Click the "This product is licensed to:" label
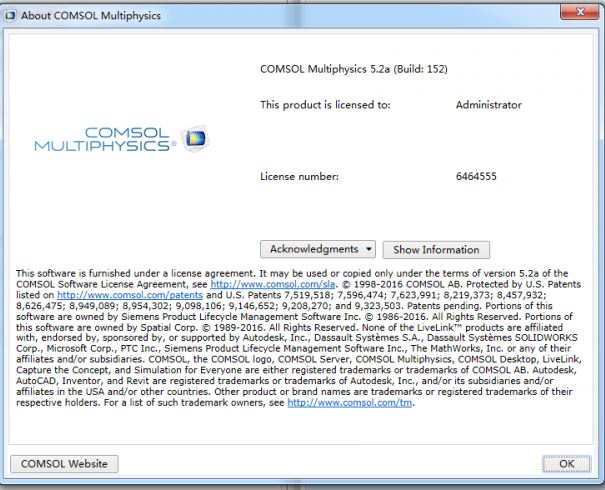The height and width of the screenshot is (490, 605). click(325, 104)
